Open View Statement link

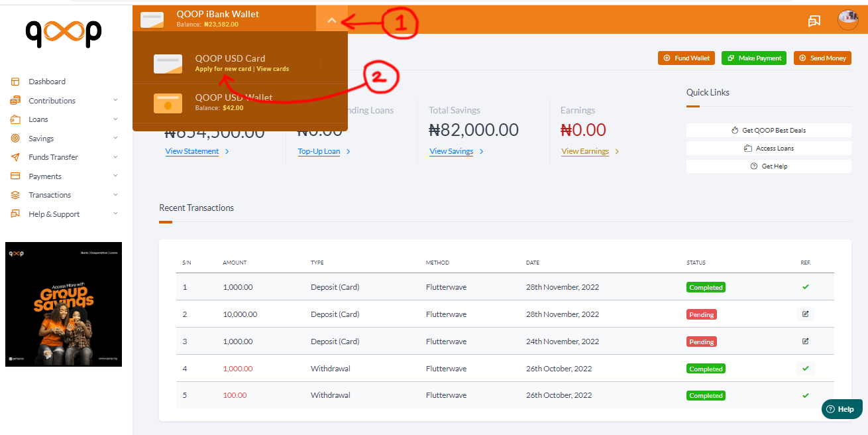pyautogui.click(x=192, y=151)
